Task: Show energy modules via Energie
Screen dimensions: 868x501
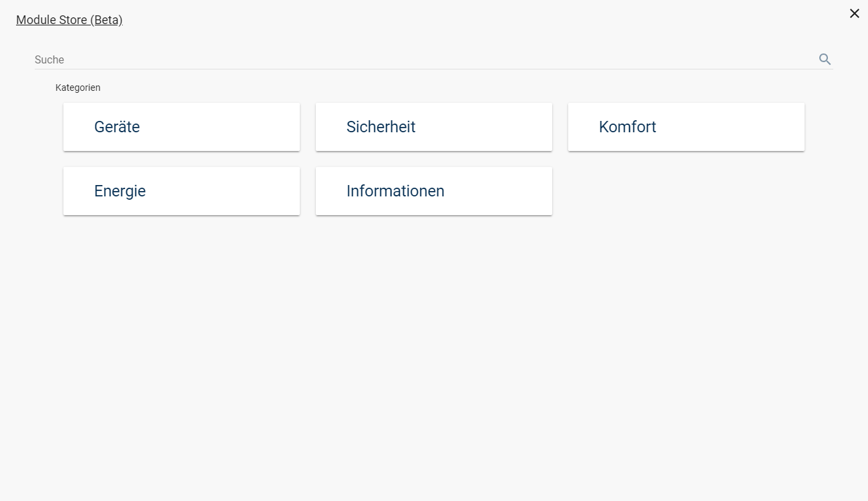Action: (181, 191)
